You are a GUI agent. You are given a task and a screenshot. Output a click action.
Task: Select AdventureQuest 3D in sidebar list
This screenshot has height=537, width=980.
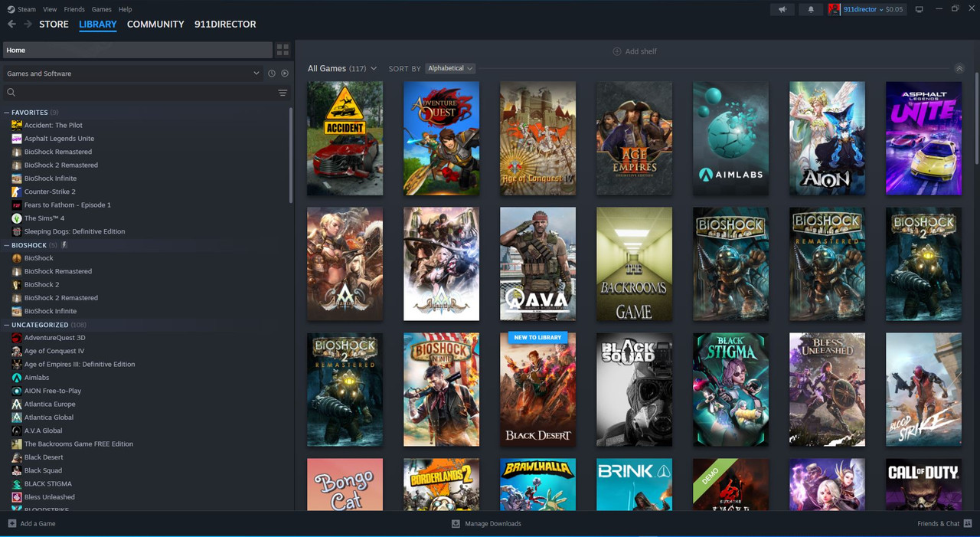pyautogui.click(x=54, y=338)
